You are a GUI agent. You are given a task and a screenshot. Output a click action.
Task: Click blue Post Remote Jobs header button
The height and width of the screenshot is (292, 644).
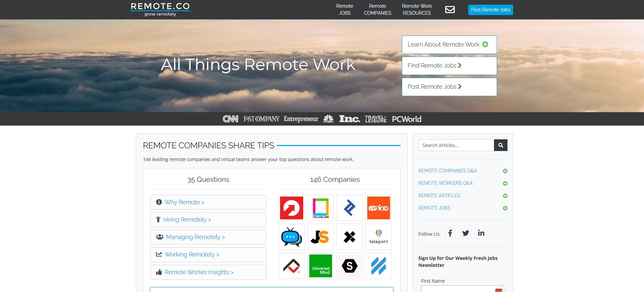(491, 10)
